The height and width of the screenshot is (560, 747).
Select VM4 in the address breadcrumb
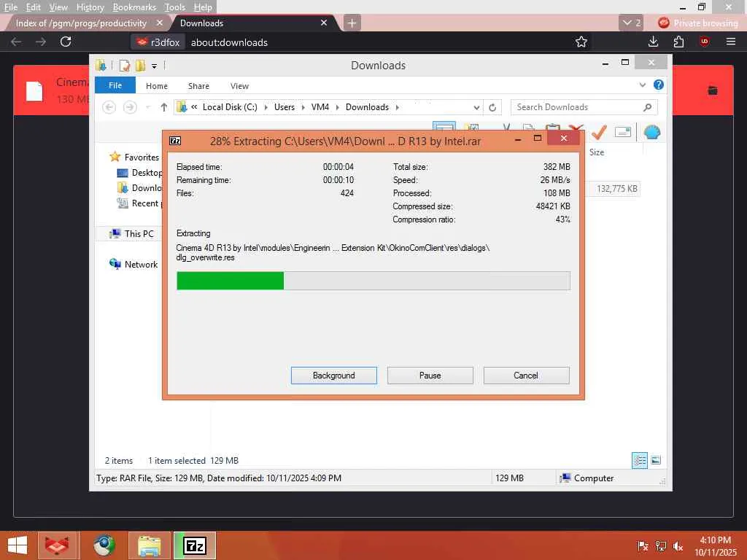point(320,107)
